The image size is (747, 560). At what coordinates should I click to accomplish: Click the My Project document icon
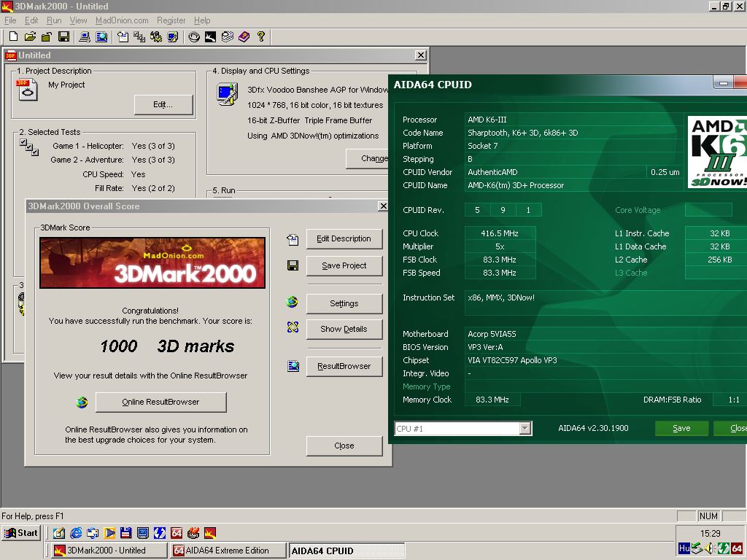pyautogui.click(x=27, y=89)
